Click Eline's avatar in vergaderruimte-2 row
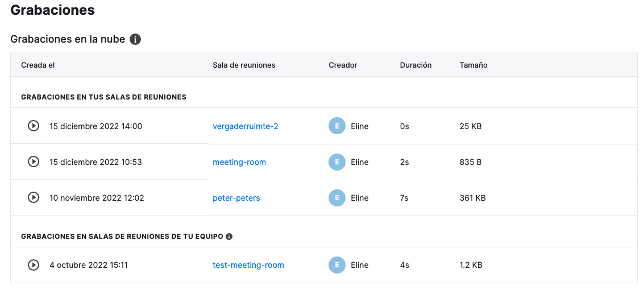The image size is (644, 290). [x=337, y=126]
